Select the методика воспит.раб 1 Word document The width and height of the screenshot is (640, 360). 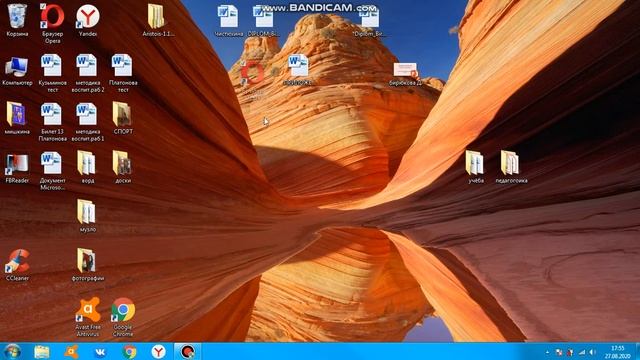88,121
